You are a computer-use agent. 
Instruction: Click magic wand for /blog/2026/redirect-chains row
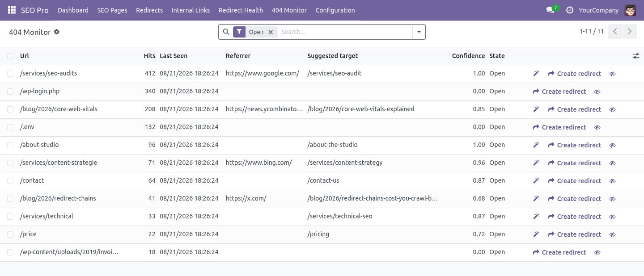tap(536, 198)
